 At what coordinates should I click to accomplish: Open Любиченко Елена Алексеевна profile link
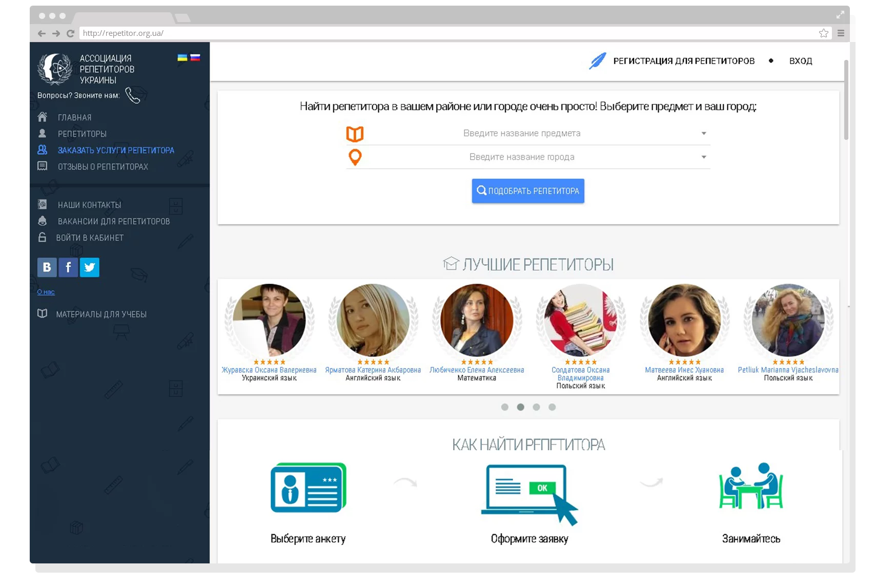[477, 370]
